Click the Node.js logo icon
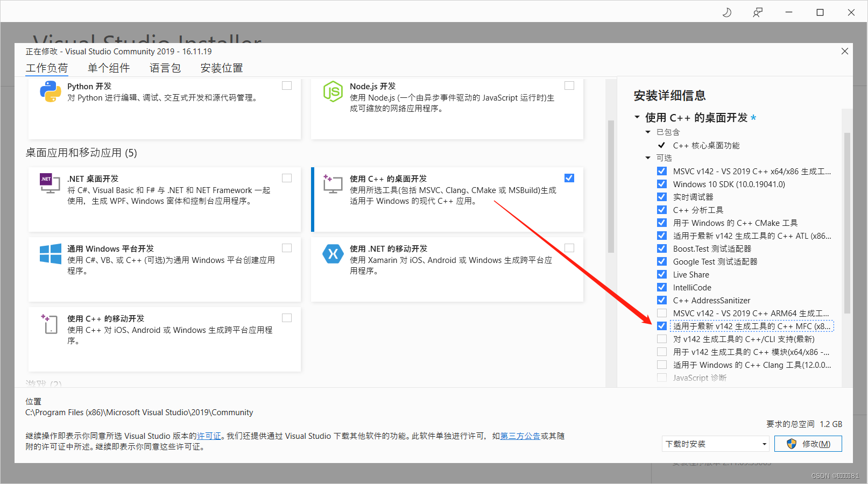 [x=333, y=91]
